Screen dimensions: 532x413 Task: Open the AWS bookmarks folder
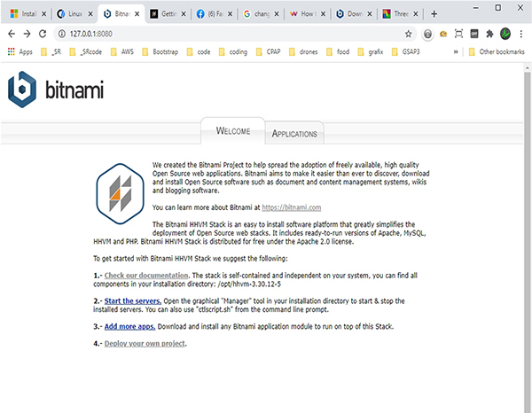122,52
